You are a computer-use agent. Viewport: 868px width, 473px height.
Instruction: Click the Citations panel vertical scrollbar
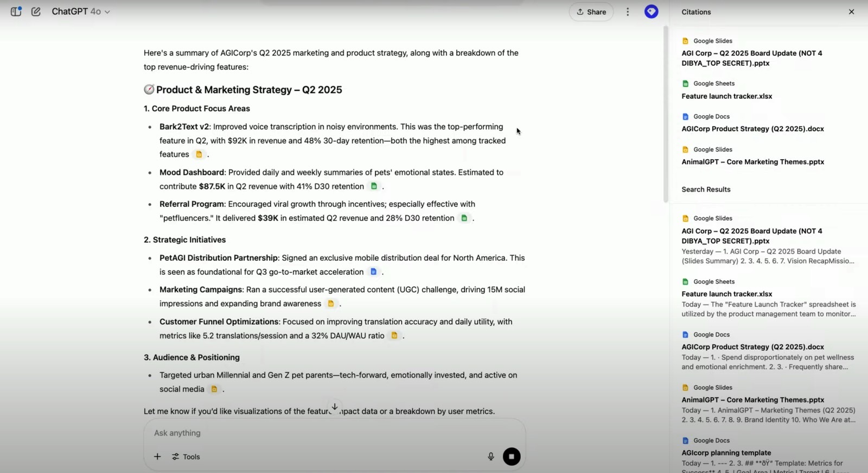pyautogui.click(x=666, y=114)
